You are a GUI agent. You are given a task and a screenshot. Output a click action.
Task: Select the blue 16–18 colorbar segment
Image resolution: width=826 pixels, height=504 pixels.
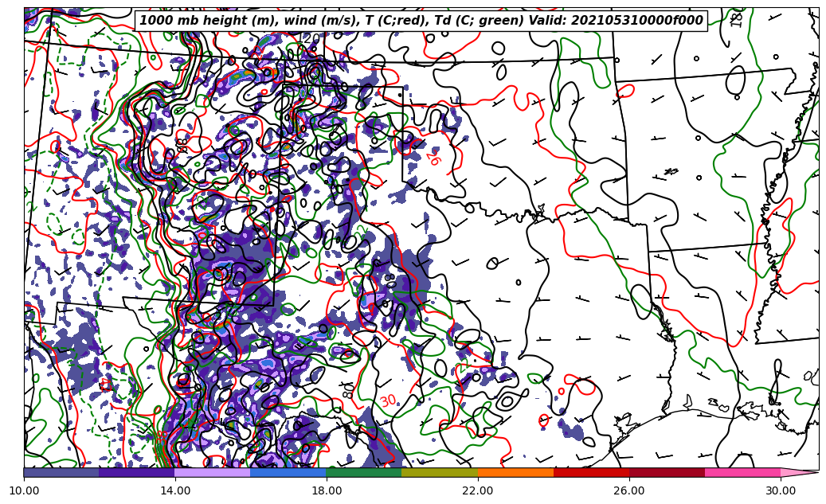coord(288,472)
